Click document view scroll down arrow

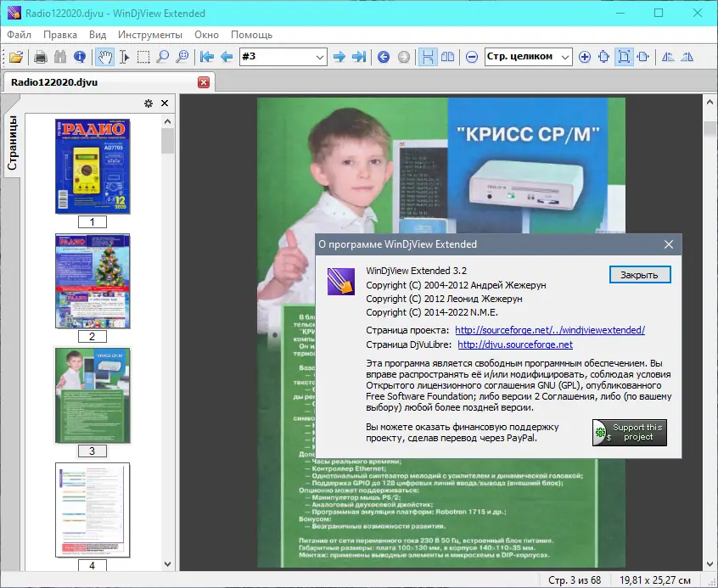[x=710, y=563]
